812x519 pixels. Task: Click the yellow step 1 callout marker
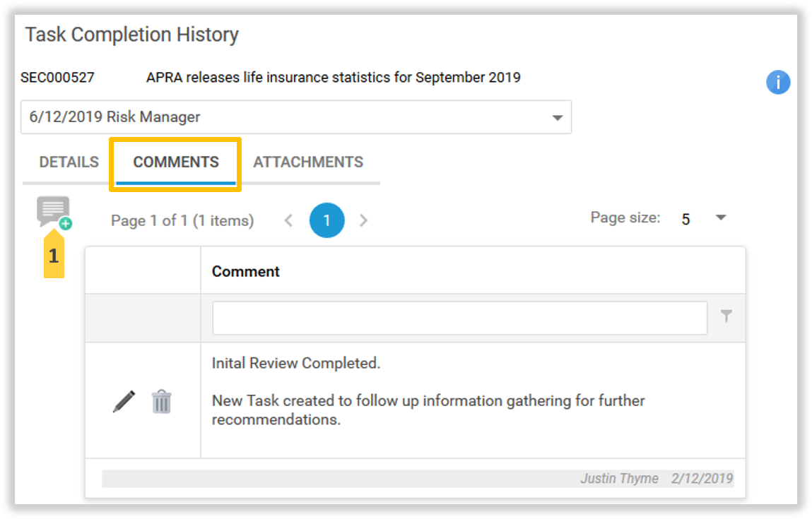tap(54, 256)
